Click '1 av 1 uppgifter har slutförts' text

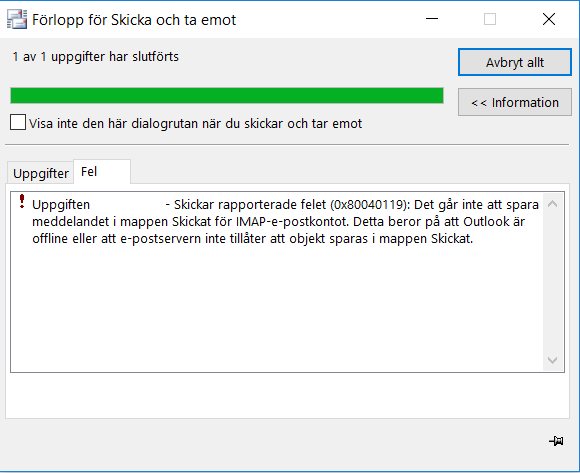pyautogui.click(x=96, y=57)
